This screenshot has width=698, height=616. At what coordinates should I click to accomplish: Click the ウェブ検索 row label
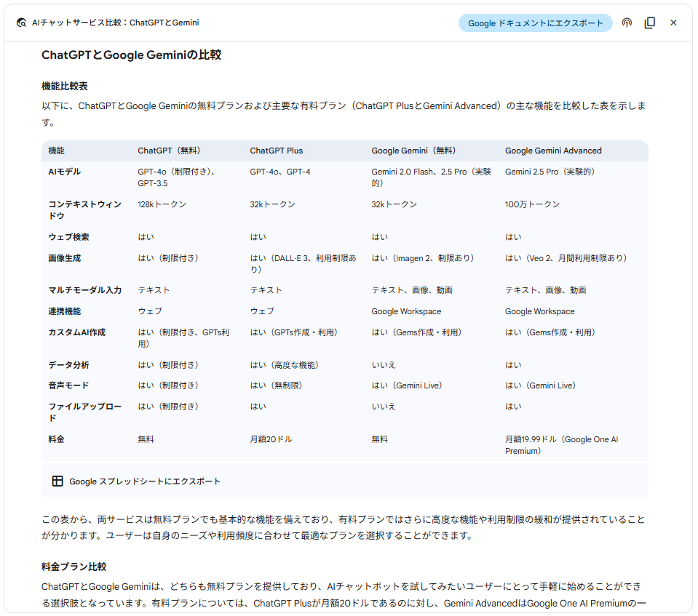point(68,237)
